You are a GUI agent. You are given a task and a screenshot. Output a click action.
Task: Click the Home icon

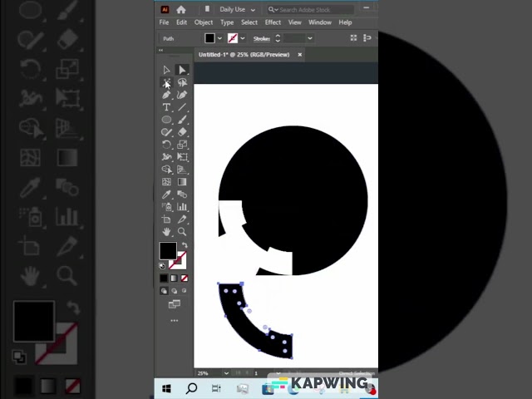(x=181, y=9)
